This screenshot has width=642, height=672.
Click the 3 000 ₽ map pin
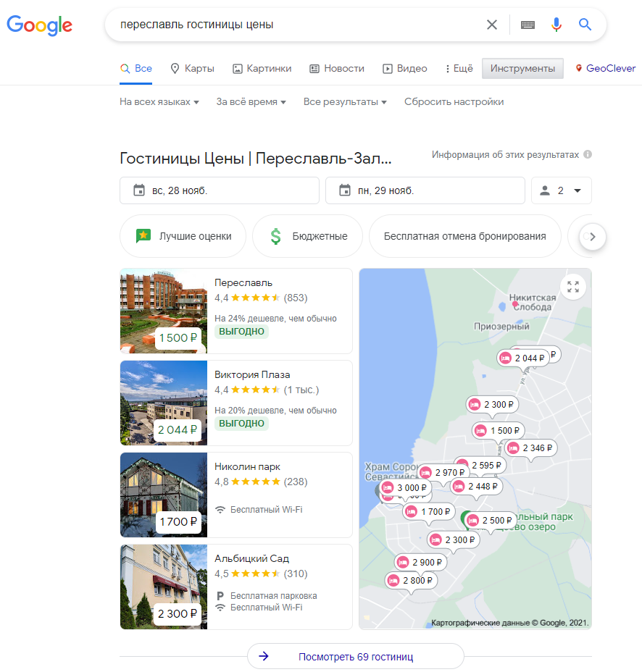[406, 488]
